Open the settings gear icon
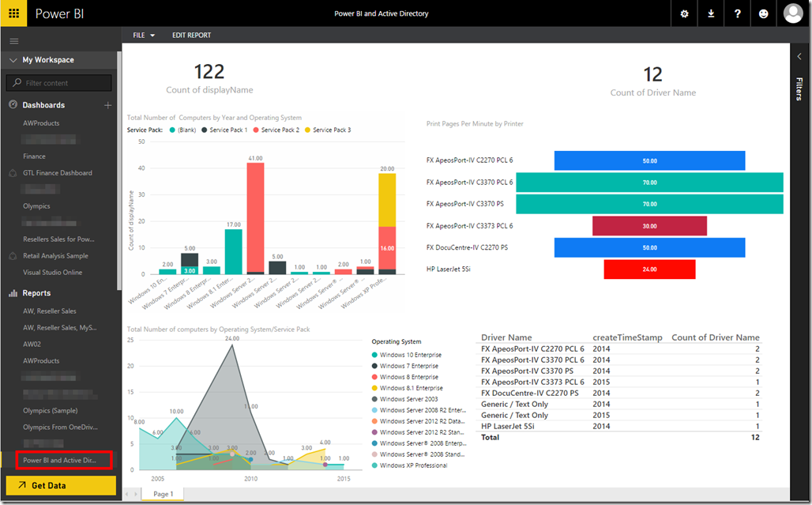 pyautogui.click(x=684, y=14)
